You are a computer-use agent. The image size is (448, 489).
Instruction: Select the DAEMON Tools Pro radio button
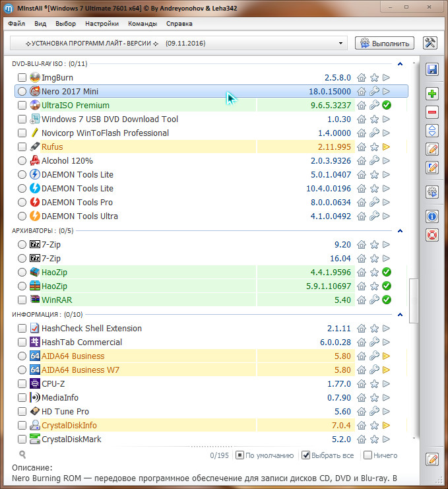tap(22, 202)
